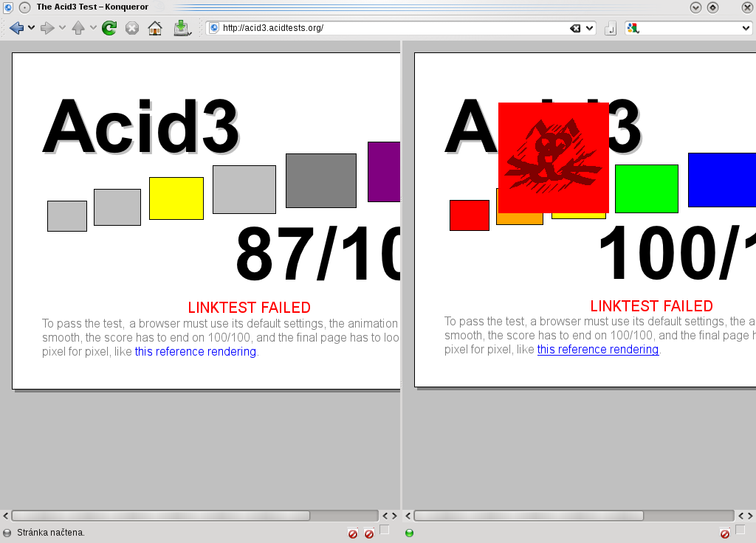The height and width of the screenshot is (543, 756).
Task: Toggle the right pane link-view checkbox
Action: [x=740, y=530]
